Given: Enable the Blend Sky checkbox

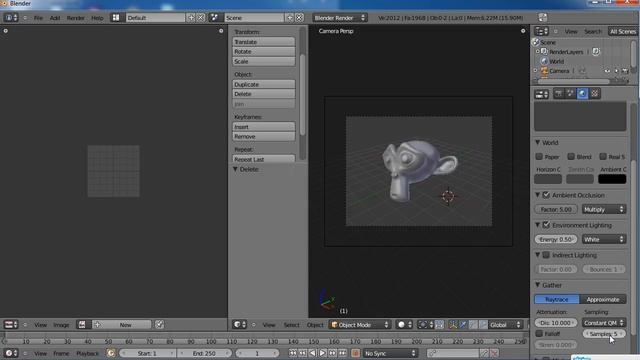Looking at the screenshot, I should (571, 157).
